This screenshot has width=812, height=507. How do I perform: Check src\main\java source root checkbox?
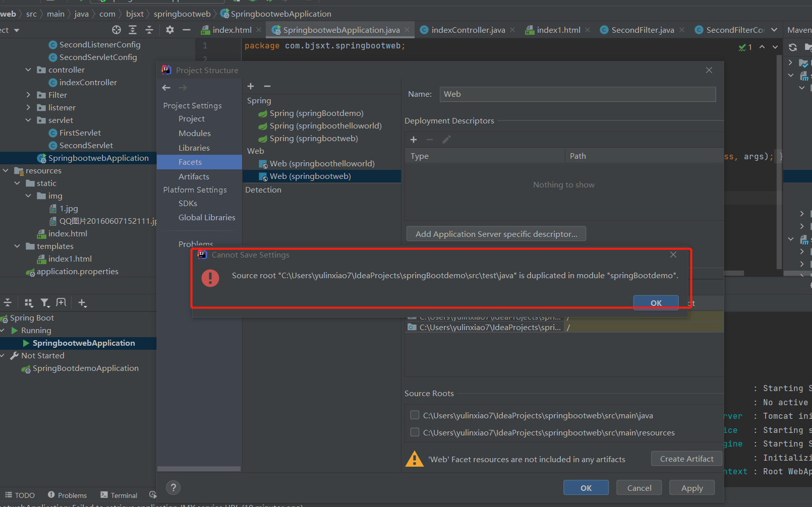click(x=415, y=415)
